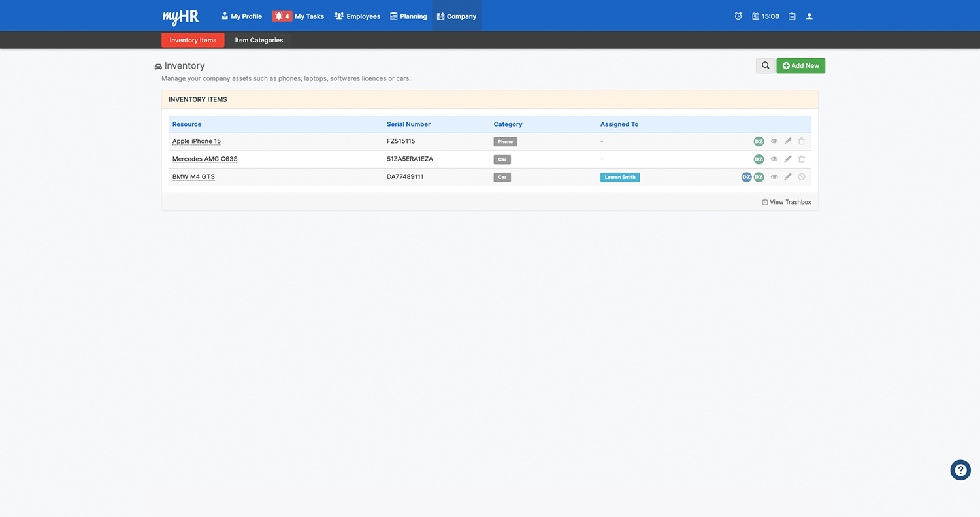Open My Profile menu
This screenshot has width=980, height=517.
click(242, 16)
